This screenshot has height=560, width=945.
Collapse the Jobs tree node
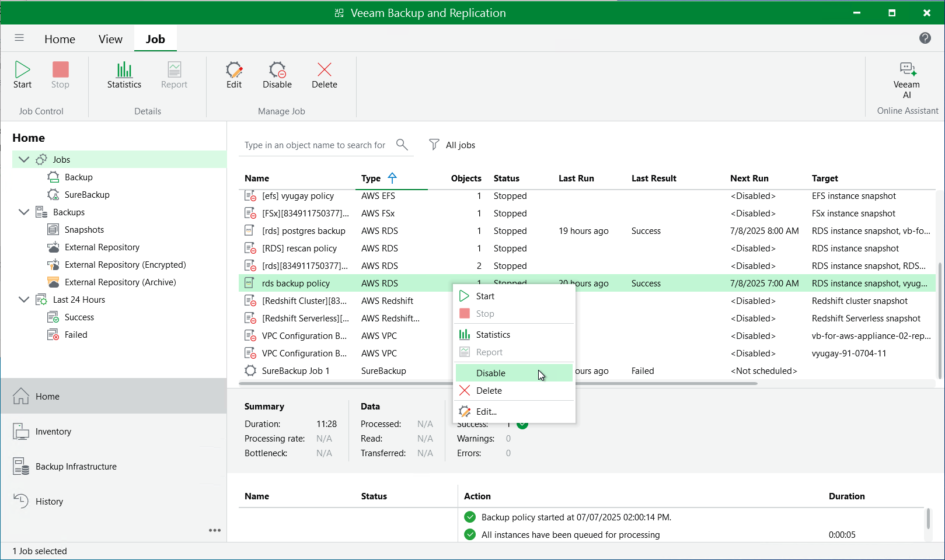[x=24, y=159]
